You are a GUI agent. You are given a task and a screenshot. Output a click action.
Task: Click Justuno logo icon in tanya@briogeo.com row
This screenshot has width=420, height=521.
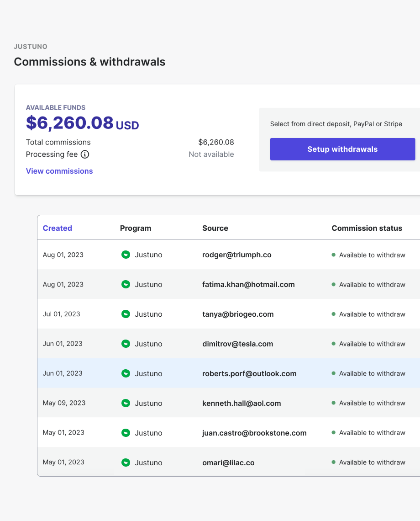(126, 314)
